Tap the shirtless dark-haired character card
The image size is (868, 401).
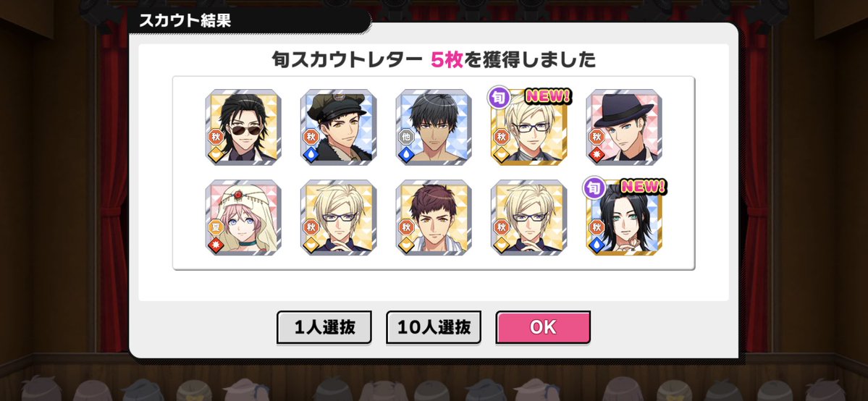point(434,127)
